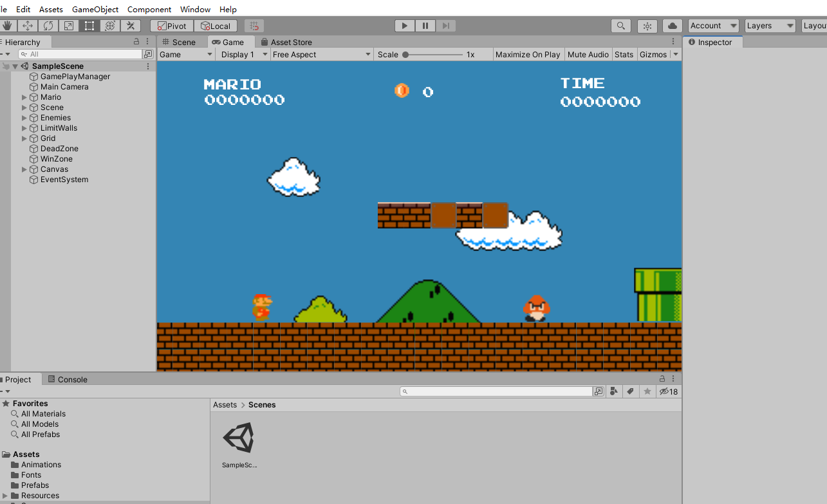Click the Hierarchy search field
Image resolution: width=827 pixels, height=504 pixels.
(80, 54)
